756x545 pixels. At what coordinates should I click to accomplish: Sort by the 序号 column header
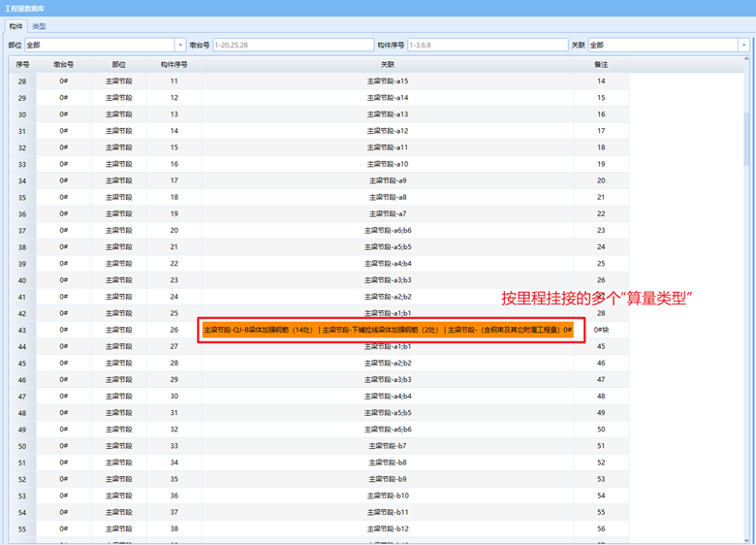(22, 64)
